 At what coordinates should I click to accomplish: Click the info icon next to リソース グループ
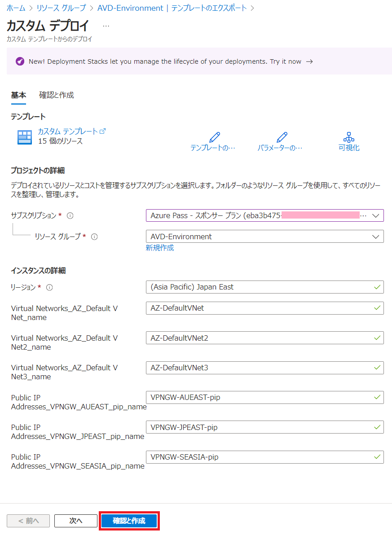click(94, 237)
